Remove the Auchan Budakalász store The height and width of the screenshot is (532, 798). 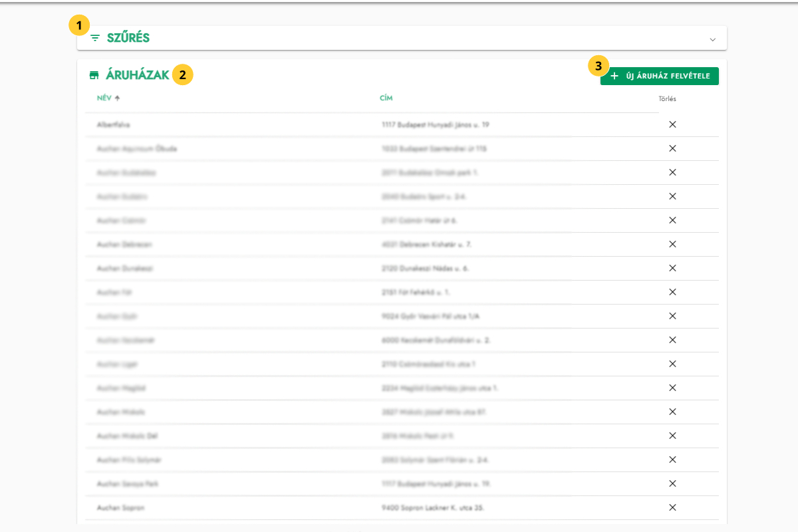coord(672,172)
